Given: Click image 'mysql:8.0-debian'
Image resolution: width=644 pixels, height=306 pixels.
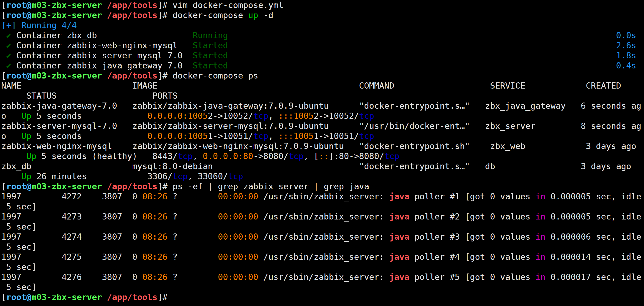Looking at the screenshot, I should click(173, 166).
